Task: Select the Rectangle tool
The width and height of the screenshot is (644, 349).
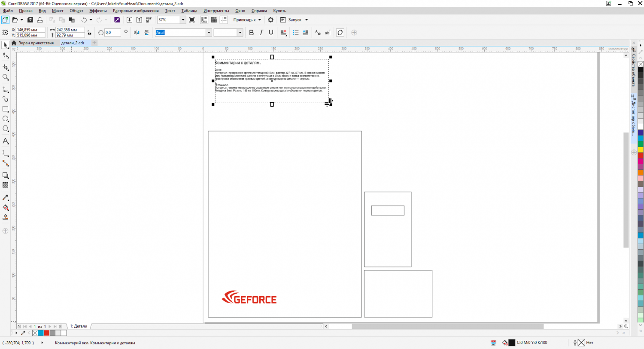Action: [6, 109]
